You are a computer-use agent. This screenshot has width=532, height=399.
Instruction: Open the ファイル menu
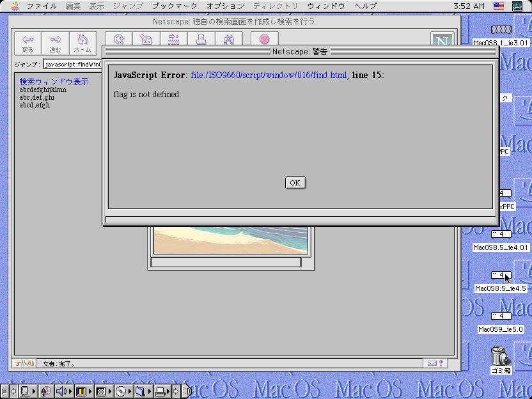(x=42, y=6)
